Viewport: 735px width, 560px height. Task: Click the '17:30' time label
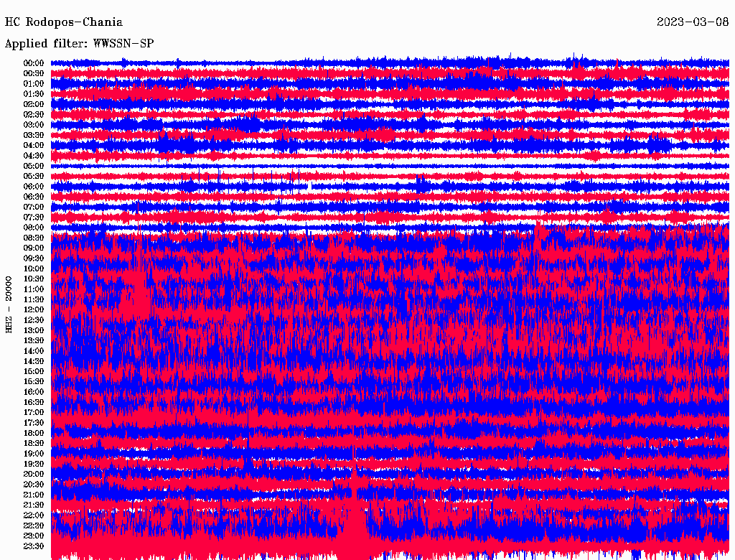(x=34, y=423)
